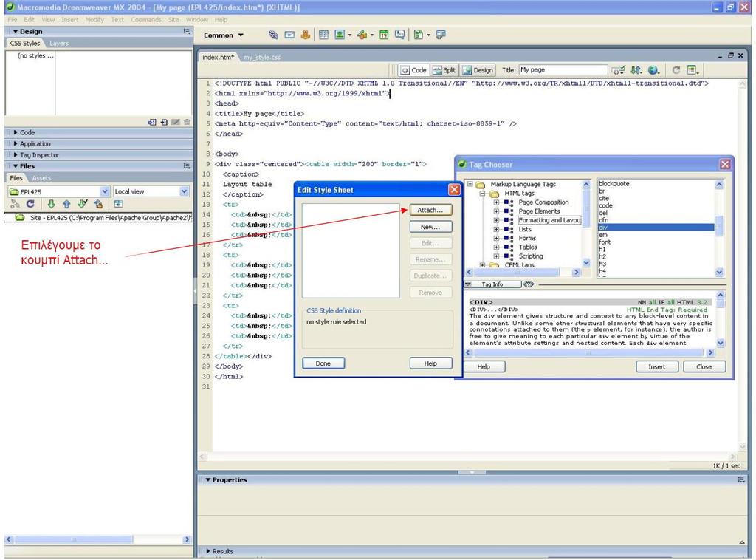Expand the Forms node in Tag Chooser
This screenshot has height=560, width=756.
click(496, 239)
